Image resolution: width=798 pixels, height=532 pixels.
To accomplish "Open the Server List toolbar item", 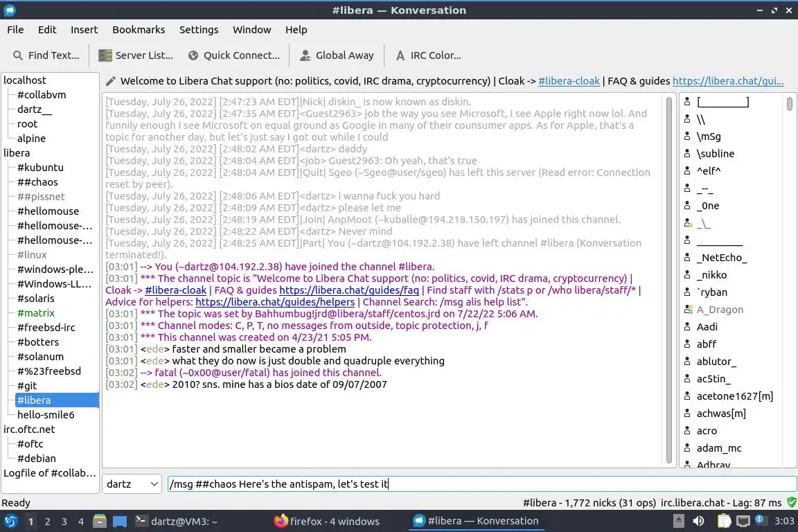I will 135,55.
